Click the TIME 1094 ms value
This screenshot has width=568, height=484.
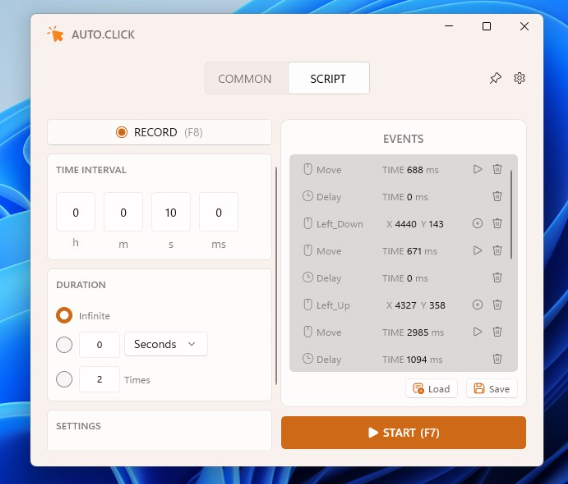point(412,359)
